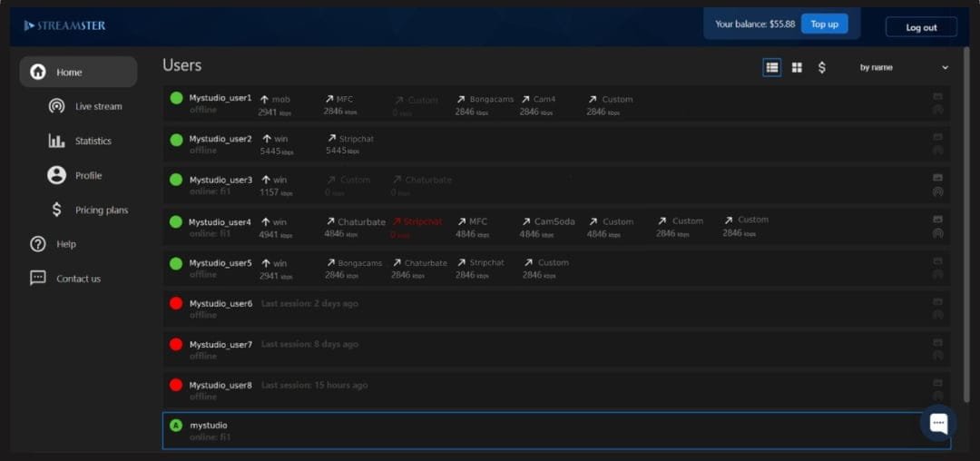Click the card icon on Mystudio_user1 row
Viewport: 980px width, 461px height.
click(937, 95)
